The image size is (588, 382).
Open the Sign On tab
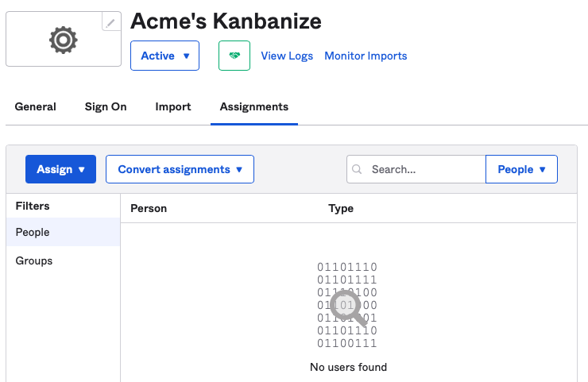pos(106,106)
